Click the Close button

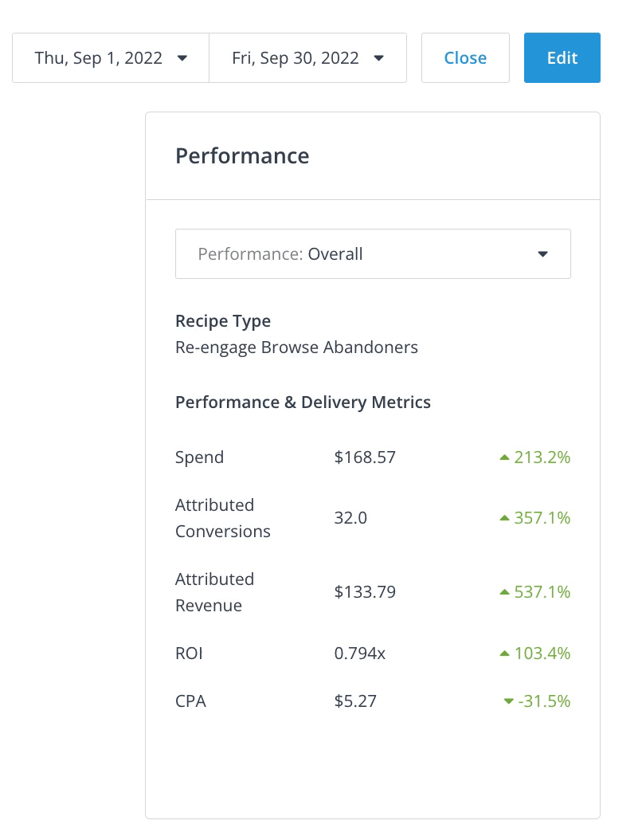tap(465, 58)
